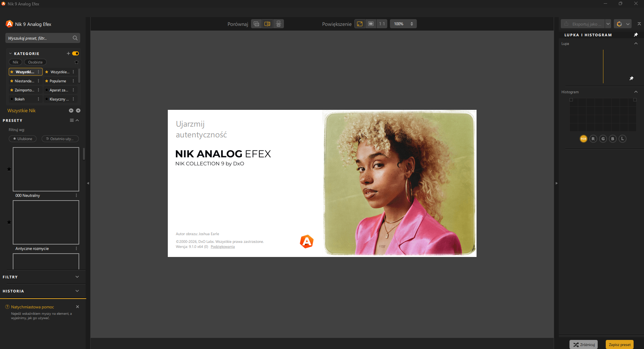Open the 100% zoom level dropdown
The image size is (644, 349).
point(403,24)
